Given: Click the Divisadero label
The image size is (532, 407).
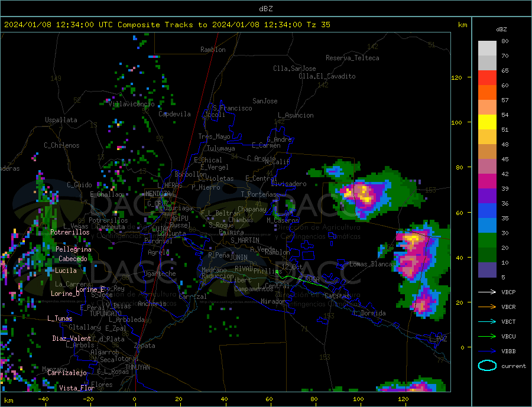Looking at the screenshot, I should [x=288, y=184].
